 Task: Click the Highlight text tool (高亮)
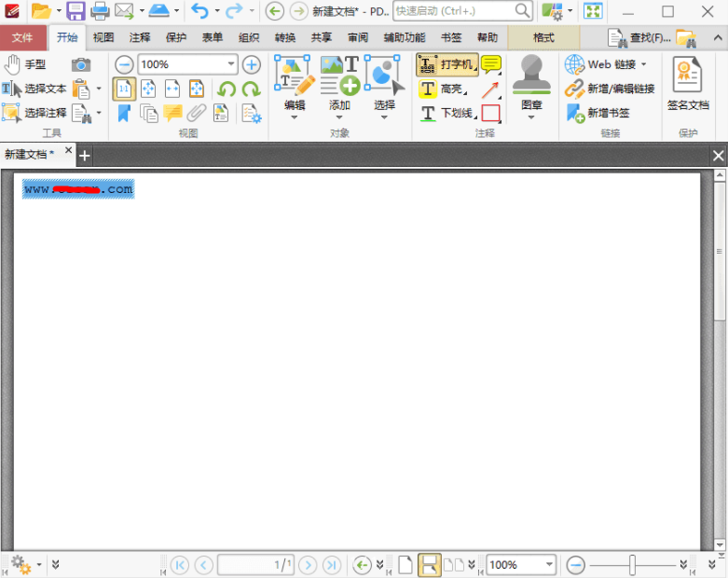pos(443,89)
